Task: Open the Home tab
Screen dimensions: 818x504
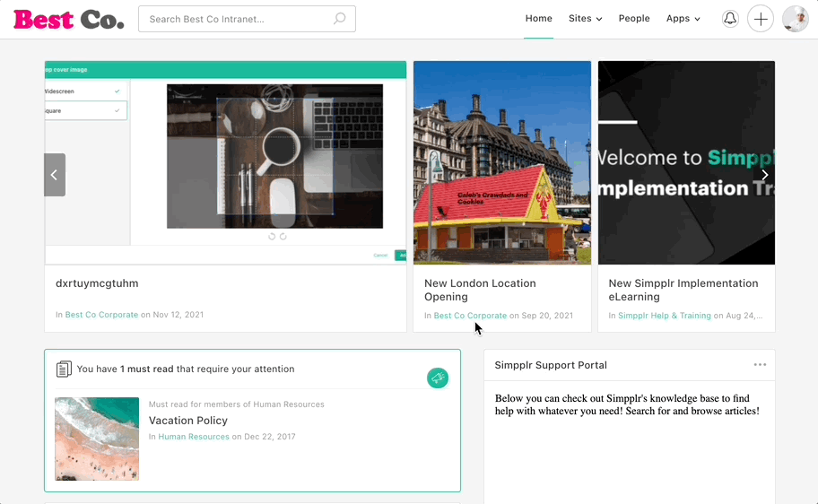Action: tap(538, 18)
